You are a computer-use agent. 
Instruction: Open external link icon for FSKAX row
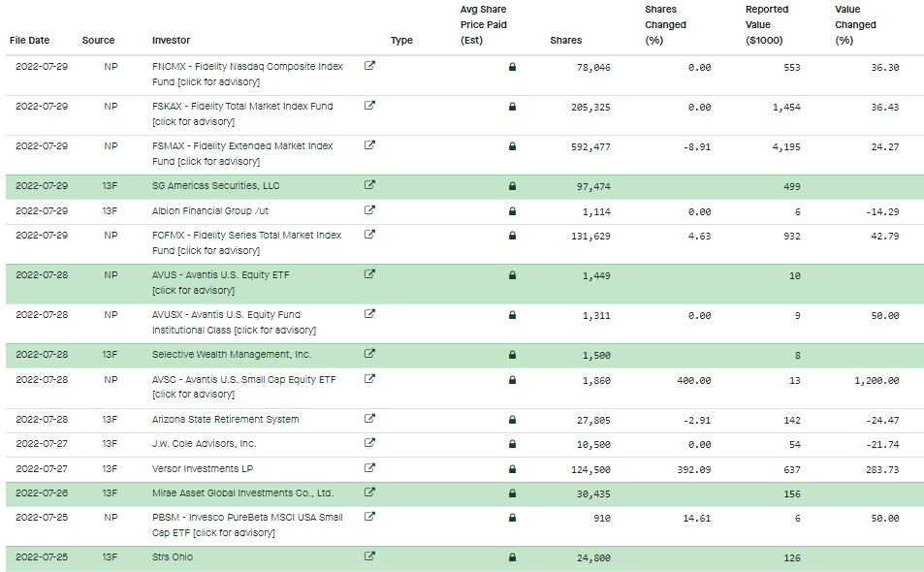tap(369, 106)
